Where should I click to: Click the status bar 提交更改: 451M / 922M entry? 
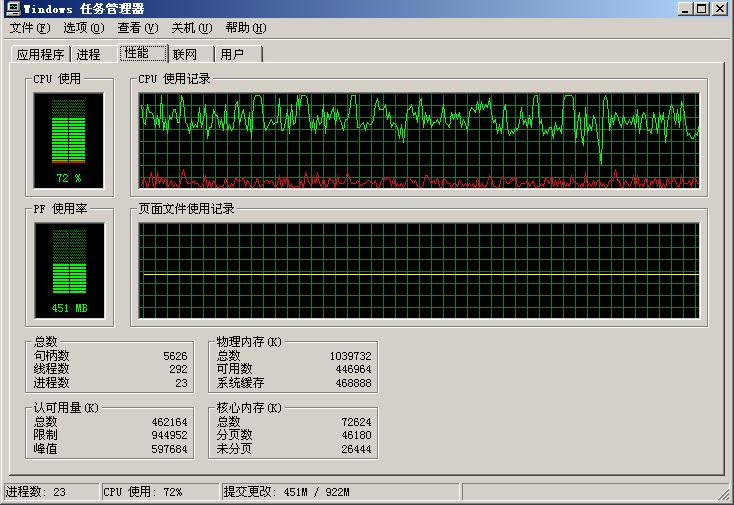point(340,492)
